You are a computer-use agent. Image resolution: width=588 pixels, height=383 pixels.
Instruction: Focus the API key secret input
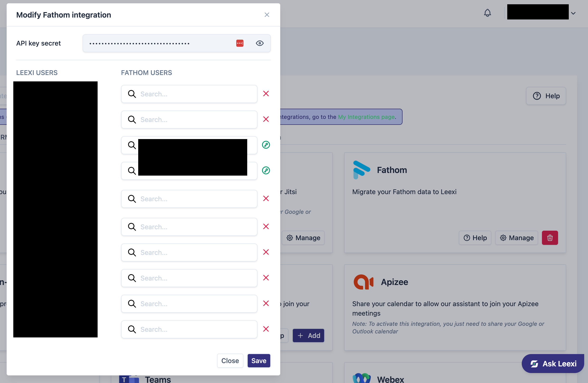coord(176,43)
